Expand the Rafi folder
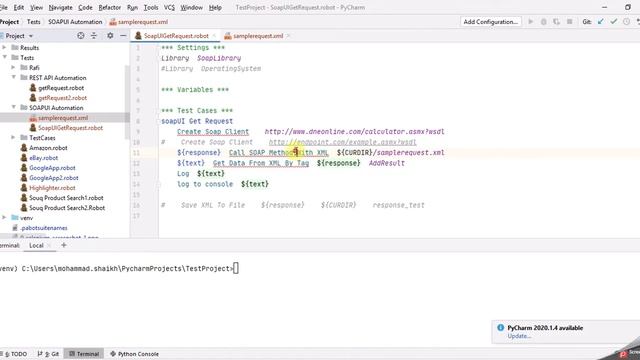The width and height of the screenshot is (640, 360). click(x=13, y=67)
